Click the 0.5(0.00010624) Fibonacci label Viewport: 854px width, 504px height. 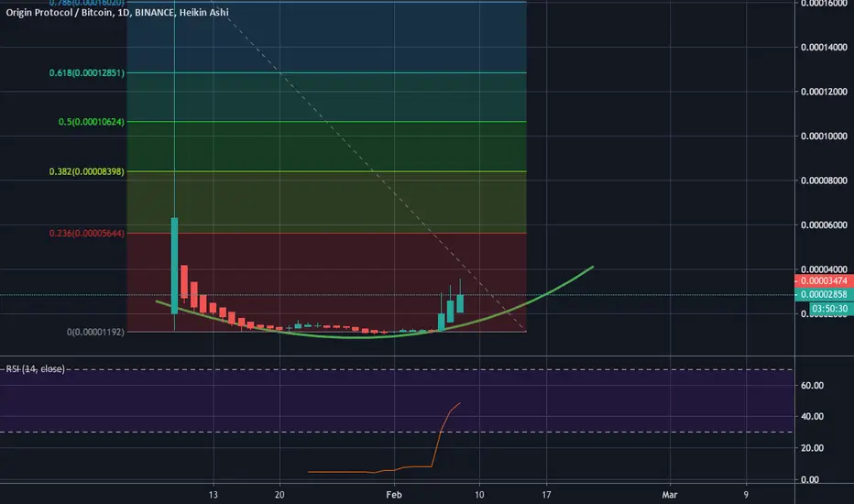[x=92, y=122]
